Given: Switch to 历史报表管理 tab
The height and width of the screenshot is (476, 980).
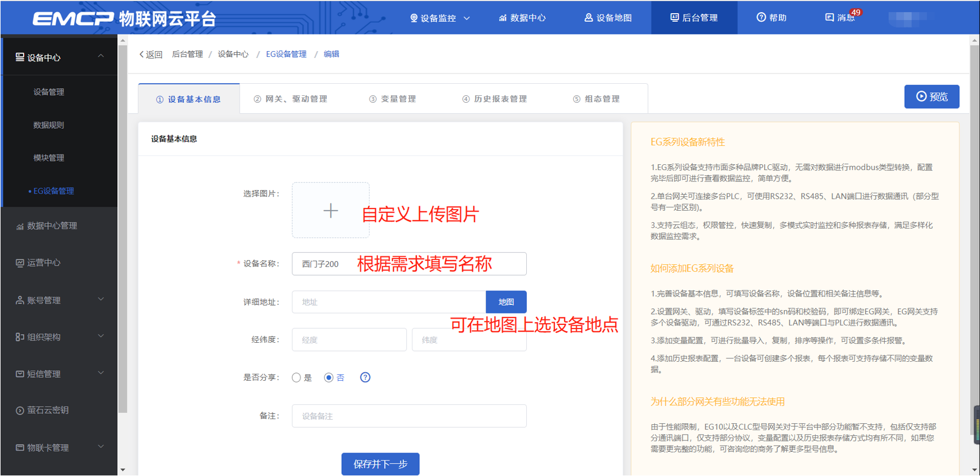Looking at the screenshot, I should point(495,99).
